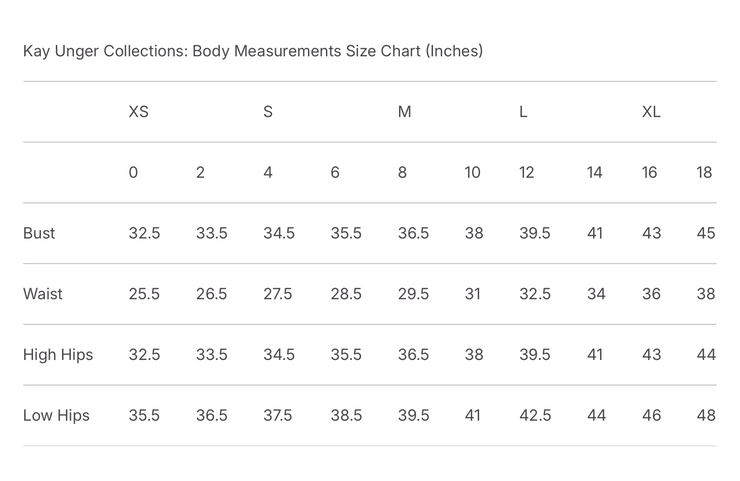Click numeric size 10 header
Image resolution: width=740 pixels, height=481 pixels.
coord(472,173)
